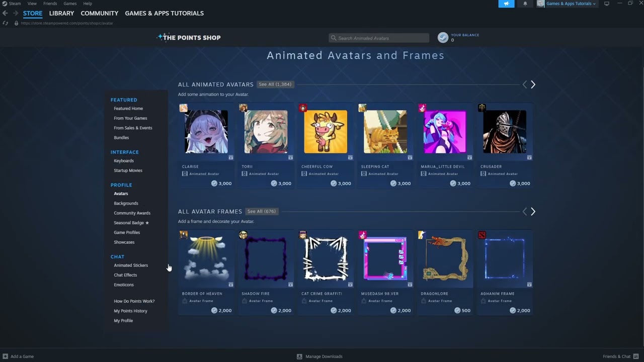Open From Your Games in the sidebar
The image size is (644, 362).
[130, 118]
